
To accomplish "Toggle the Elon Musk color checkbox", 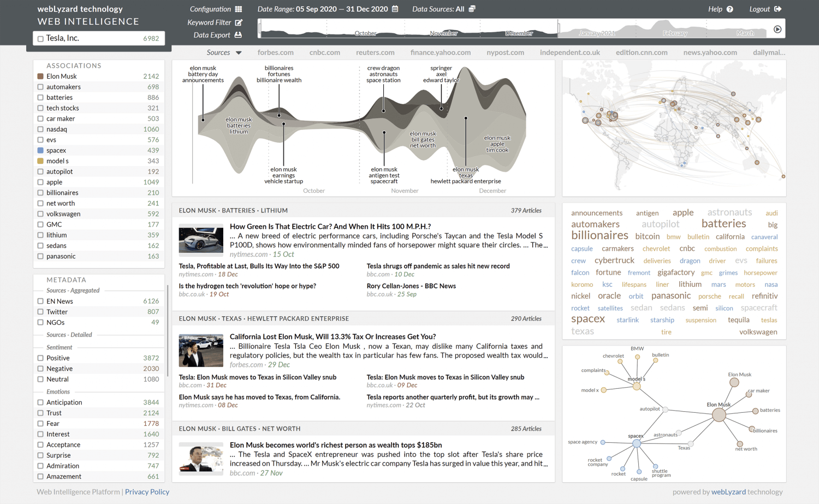I will click(40, 76).
